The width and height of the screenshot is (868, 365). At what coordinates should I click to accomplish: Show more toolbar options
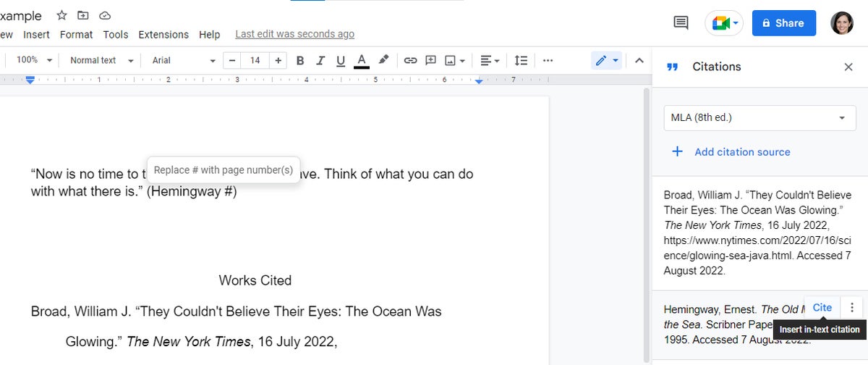(x=548, y=61)
